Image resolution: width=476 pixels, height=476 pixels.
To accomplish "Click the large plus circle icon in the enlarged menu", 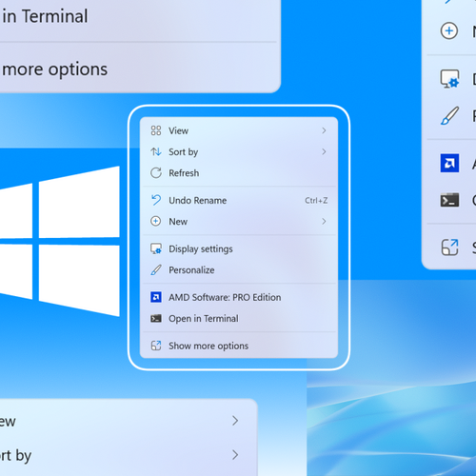I will (449, 30).
